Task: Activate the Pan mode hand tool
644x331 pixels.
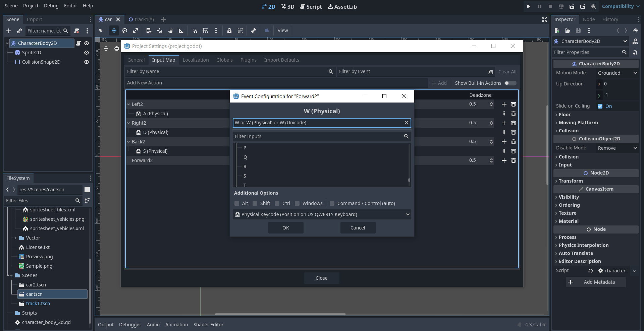Action: coord(170,30)
